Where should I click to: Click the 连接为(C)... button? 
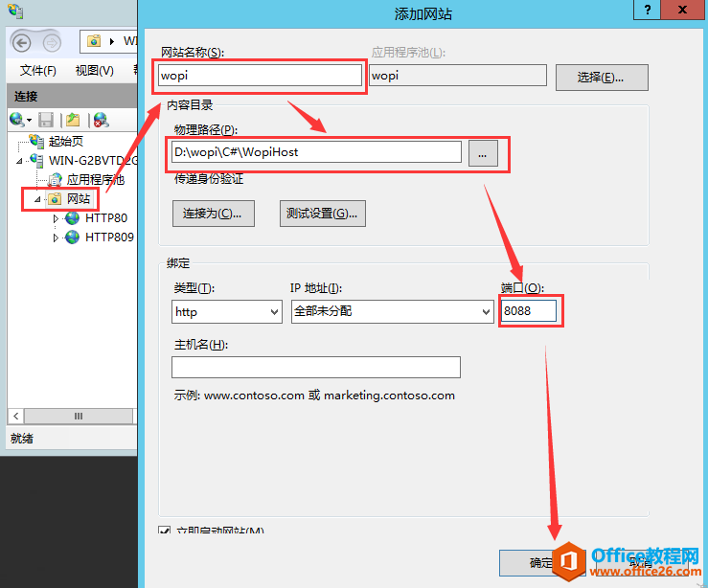[213, 214]
